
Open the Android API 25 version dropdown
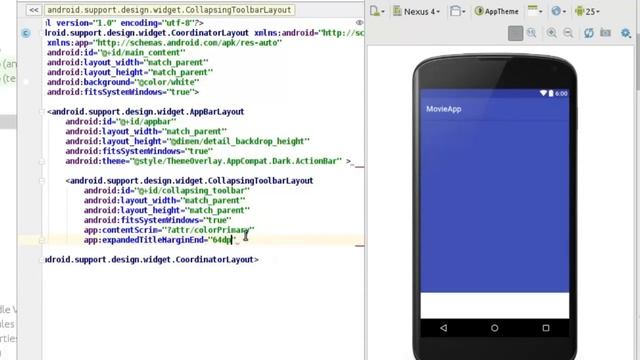[587, 11]
